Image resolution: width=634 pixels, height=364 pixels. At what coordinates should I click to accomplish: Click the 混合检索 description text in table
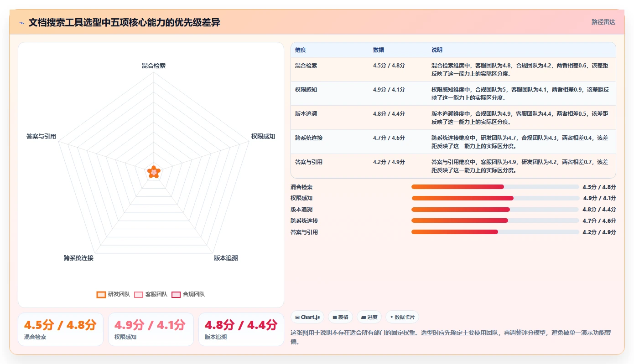pyautogui.click(x=520, y=69)
